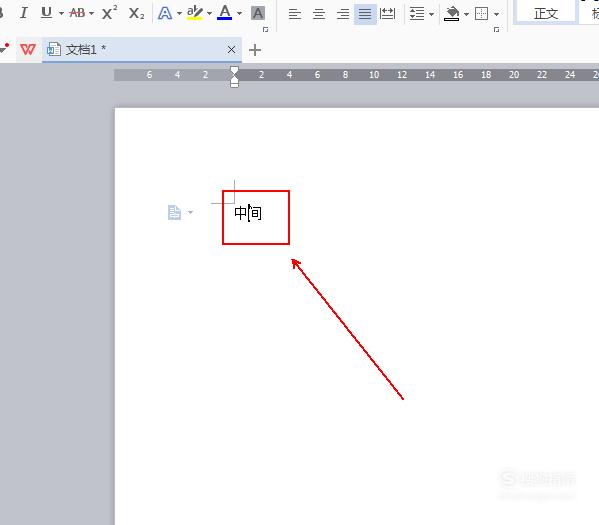Open paragraph dialog launcher
Viewport: 599px width, 525px height.
[496, 29]
